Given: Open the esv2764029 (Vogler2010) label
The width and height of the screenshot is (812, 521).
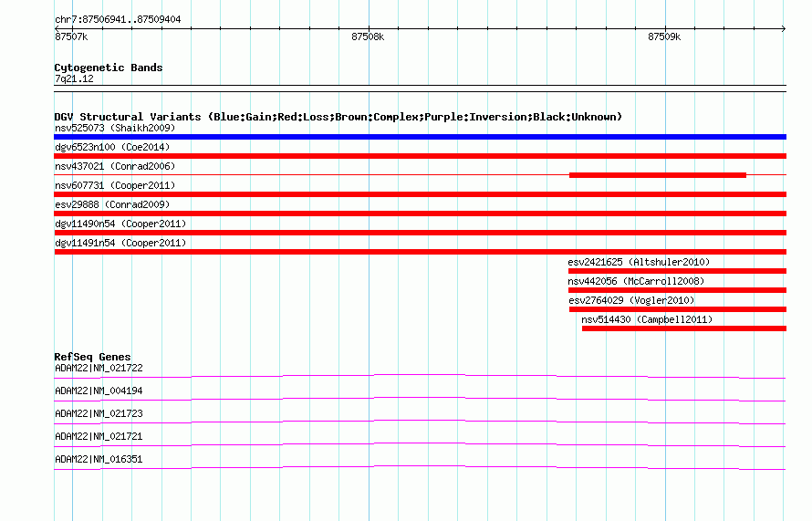Looking at the screenshot, I should pyautogui.click(x=631, y=300).
